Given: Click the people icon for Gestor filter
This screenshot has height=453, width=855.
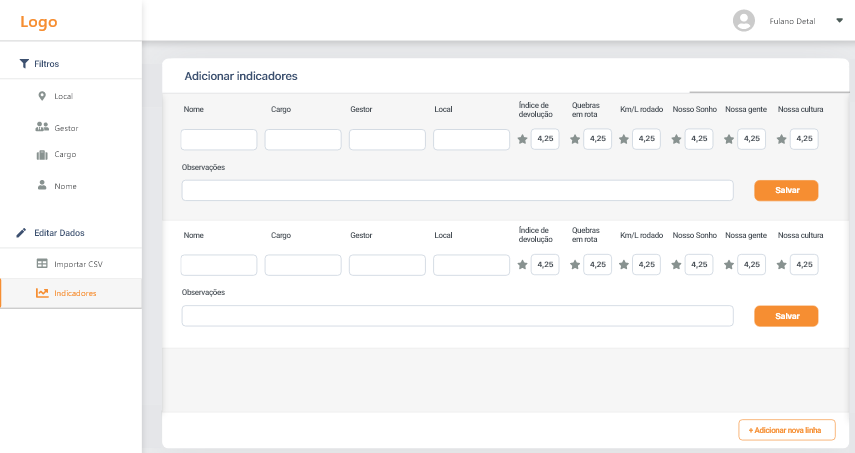Looking at the screenshot, I should click(42, 127).
